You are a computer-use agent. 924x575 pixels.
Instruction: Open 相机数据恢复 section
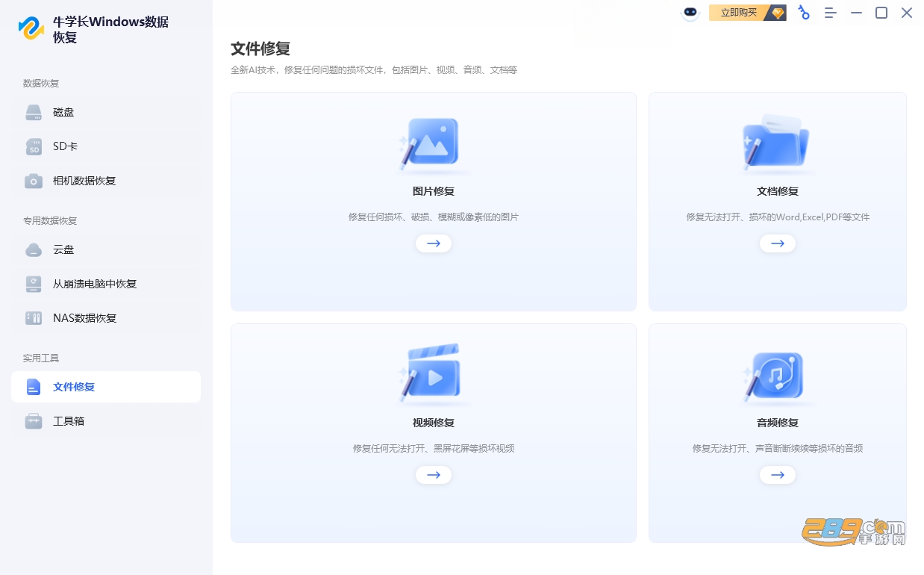(106, 181)
